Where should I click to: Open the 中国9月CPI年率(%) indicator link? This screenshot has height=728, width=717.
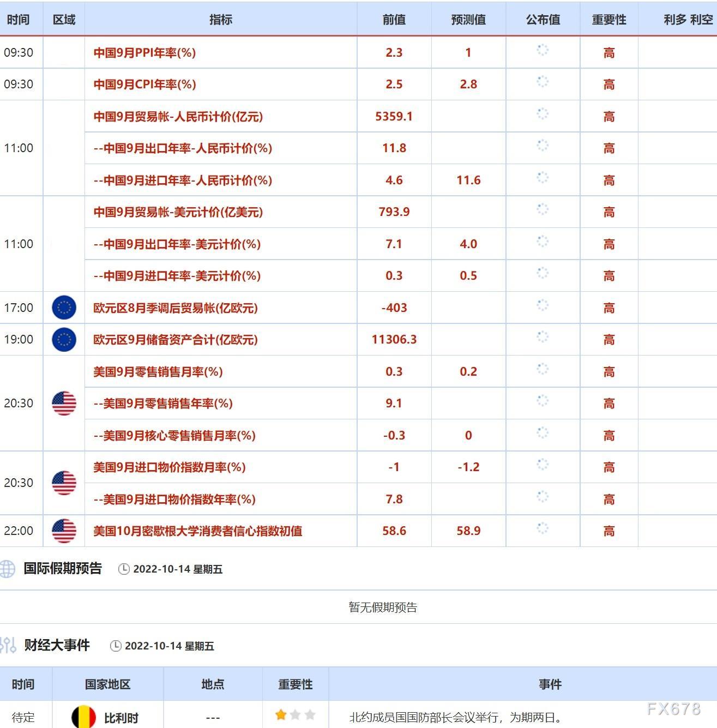tap(144, 85)
